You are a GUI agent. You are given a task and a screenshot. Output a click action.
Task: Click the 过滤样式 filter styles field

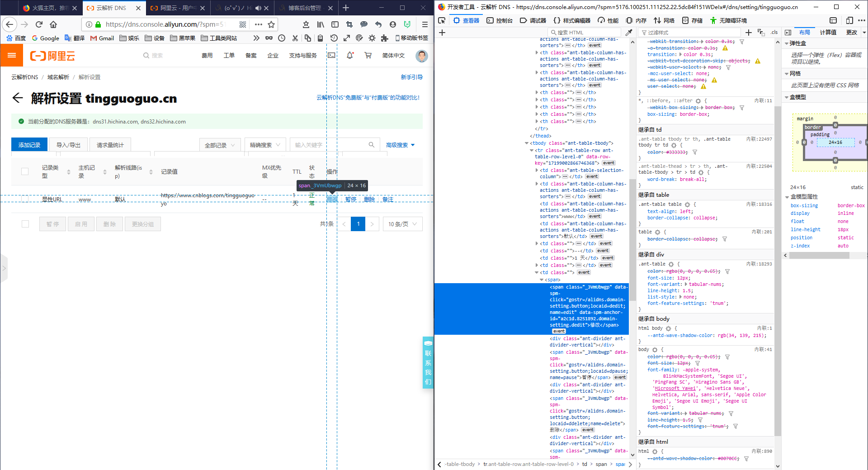click(x=689, y=32)
